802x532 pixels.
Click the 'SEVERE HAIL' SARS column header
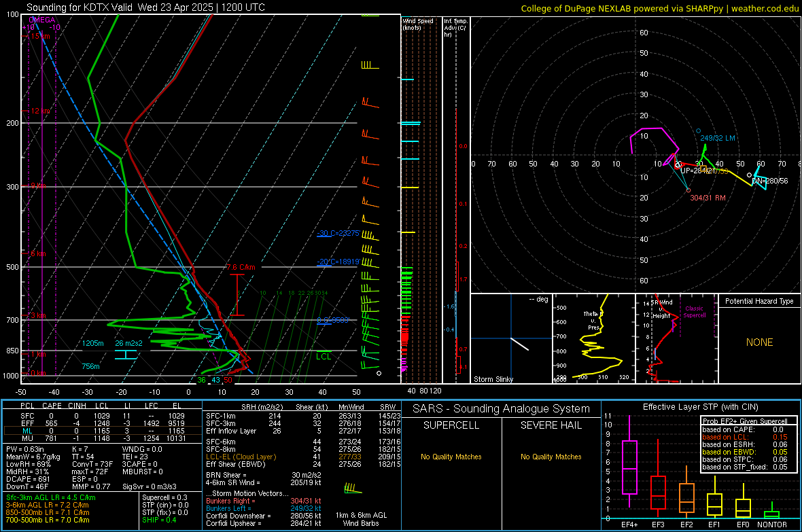tap(551, 425)
